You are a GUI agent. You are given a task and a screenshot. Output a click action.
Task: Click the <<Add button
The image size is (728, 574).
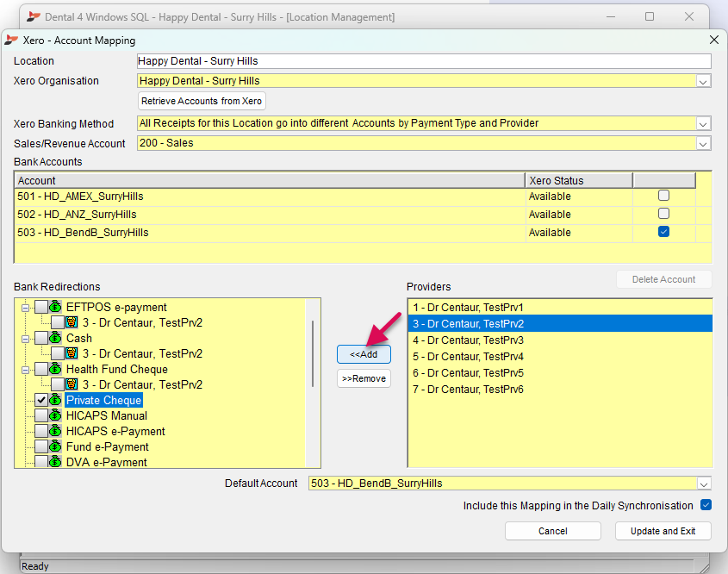click(364, 354)
